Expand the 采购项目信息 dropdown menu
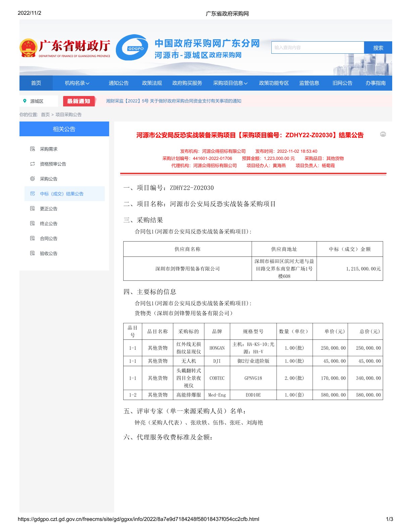Screen dimensions: 411x532 pos(230,83)
